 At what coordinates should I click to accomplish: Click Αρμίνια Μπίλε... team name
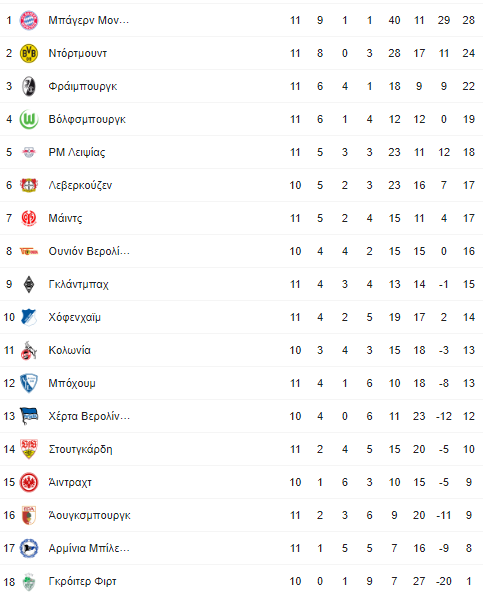pos(89,548)
